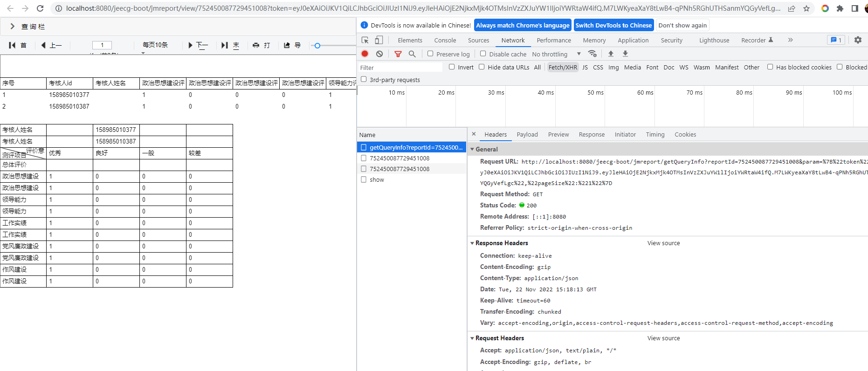
Task: Click Switch DevTools to Chinese button
Action: tap(613, 25)
